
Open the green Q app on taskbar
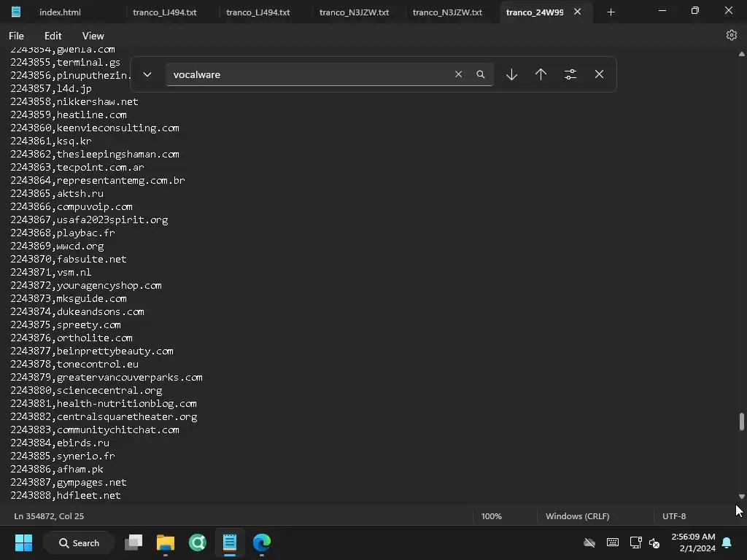pos(197,542)
